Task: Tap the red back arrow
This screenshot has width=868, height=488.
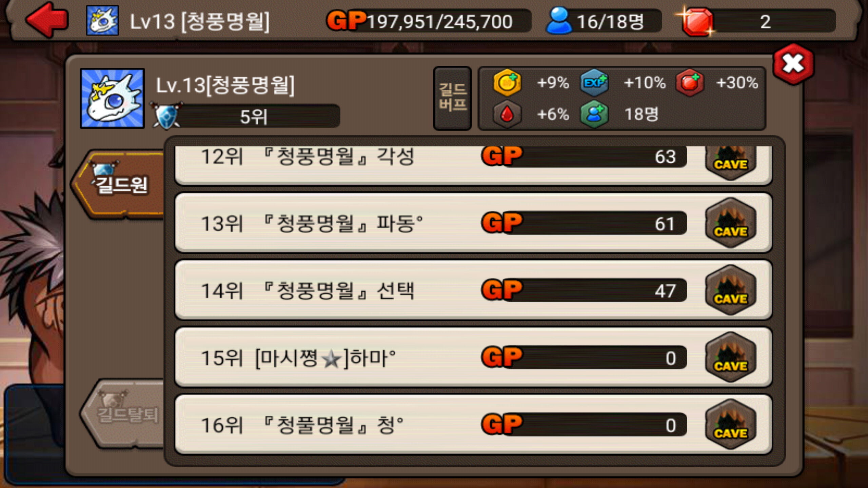Action: pyautogui.click(x=47, y=20)
